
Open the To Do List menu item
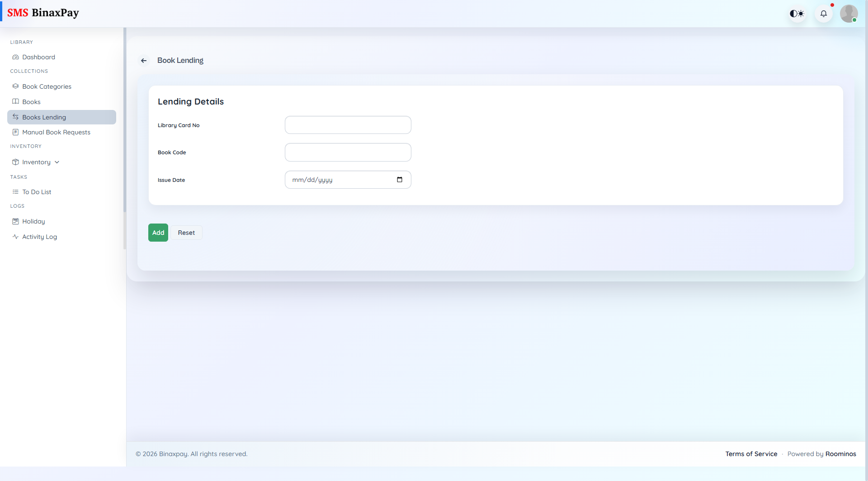tap(37, 191)
